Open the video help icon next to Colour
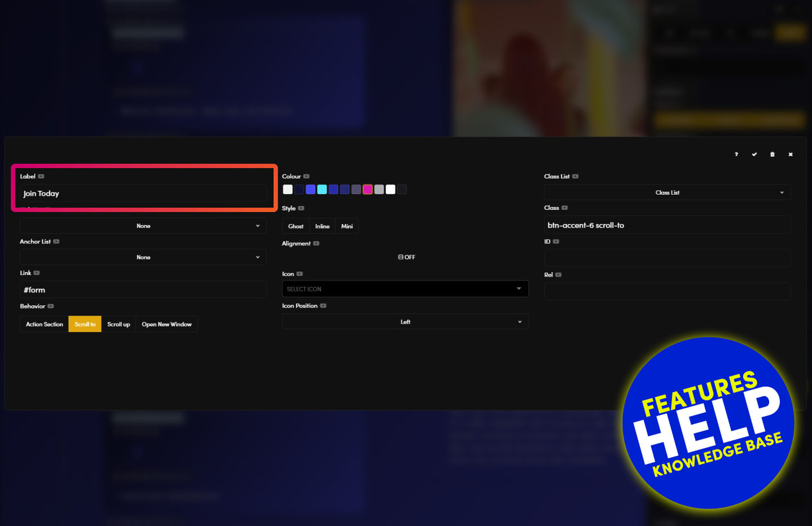Image resolution: width=812 pixels, height=526 pixels. [x=306, y=176]
